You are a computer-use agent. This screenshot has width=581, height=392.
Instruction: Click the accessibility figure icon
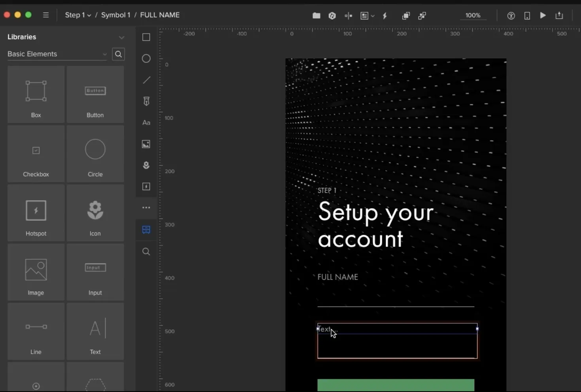click(x=511, y=15)
